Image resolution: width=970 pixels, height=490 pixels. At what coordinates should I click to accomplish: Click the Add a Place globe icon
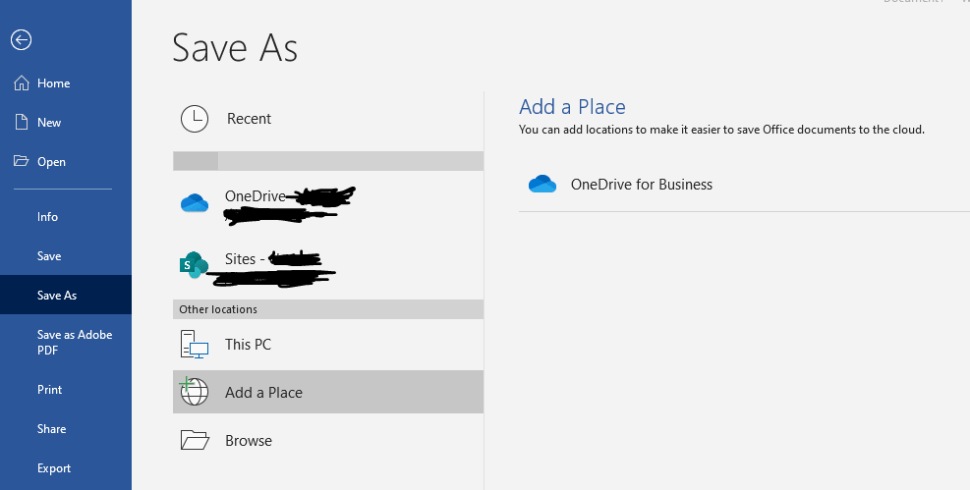(x=194, y=392)
